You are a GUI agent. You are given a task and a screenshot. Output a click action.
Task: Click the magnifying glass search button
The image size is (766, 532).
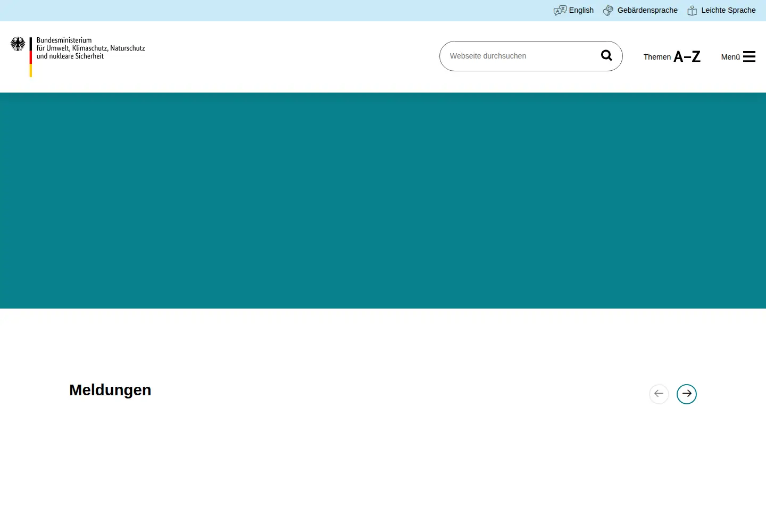coord(606,55)
